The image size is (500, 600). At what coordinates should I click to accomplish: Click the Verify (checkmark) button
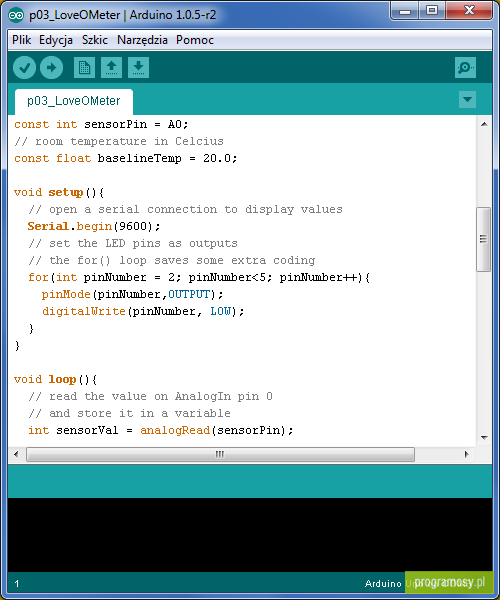(24, 68)
